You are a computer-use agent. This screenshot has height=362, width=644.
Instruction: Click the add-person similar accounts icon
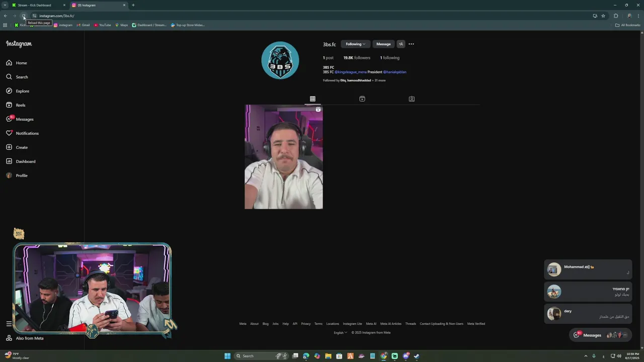(x=401, y=44)
